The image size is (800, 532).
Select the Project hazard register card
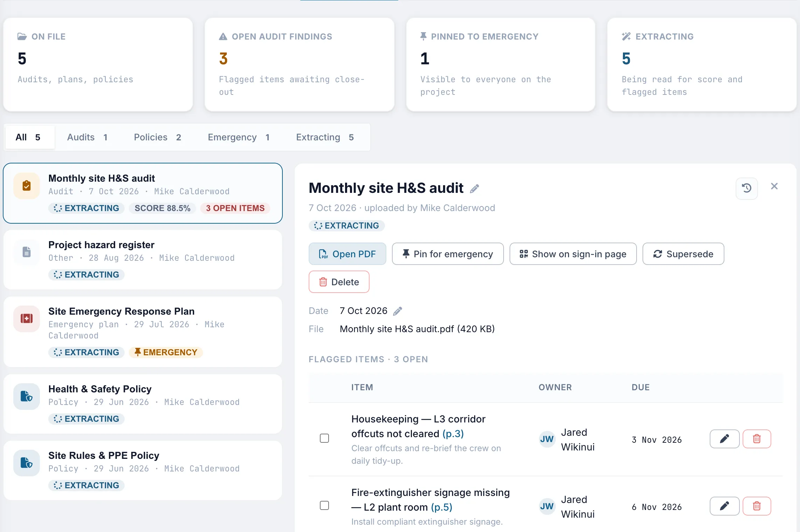pos(143,260)
